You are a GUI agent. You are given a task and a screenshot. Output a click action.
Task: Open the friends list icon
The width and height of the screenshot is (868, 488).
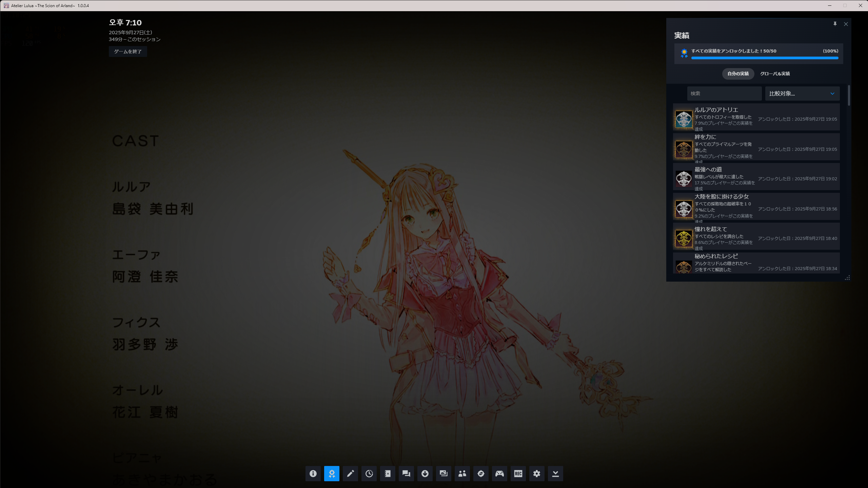[462, 473]
